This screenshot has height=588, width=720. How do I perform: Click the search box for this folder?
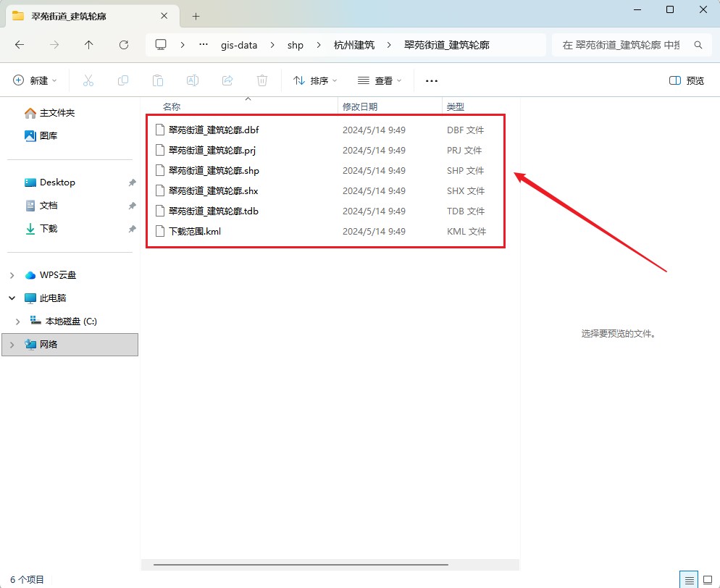pos(621,45)
